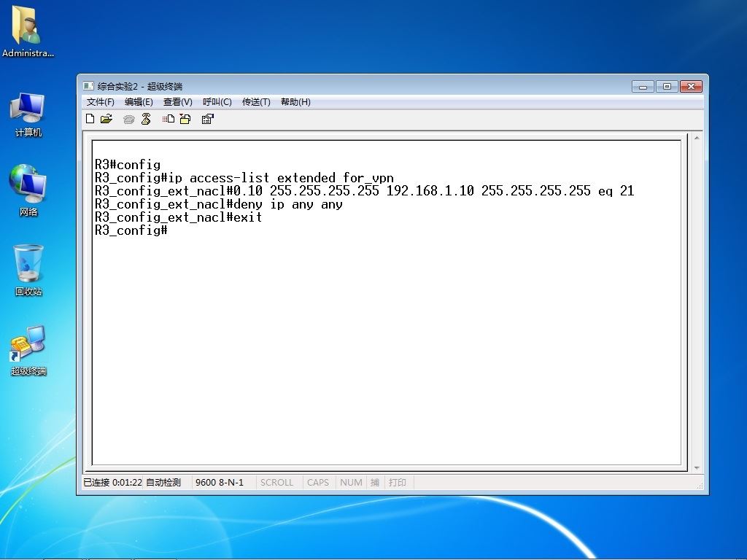Close the 超级终端 window
The image size is (747, 560).
[x=692, y=86]
